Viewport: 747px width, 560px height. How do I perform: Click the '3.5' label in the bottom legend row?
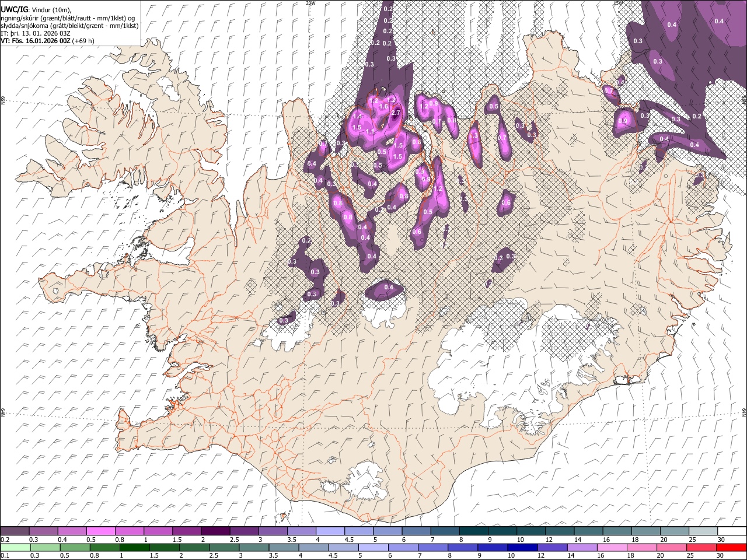273,556
